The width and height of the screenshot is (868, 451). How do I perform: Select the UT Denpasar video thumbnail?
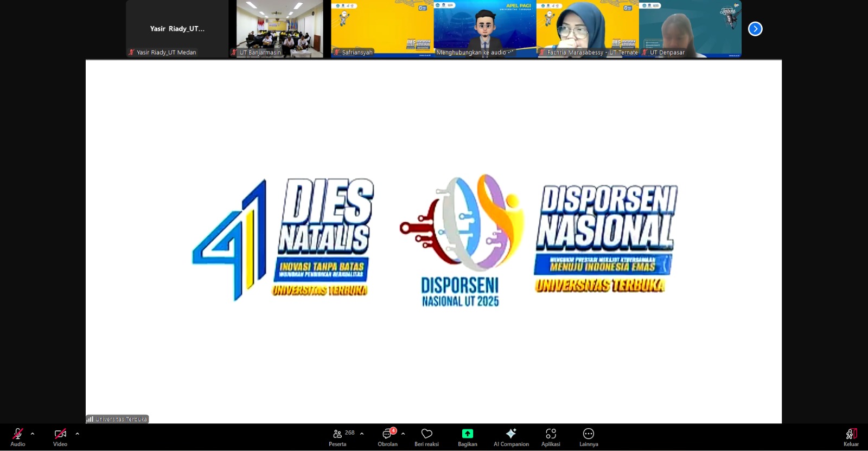point(690,29)
